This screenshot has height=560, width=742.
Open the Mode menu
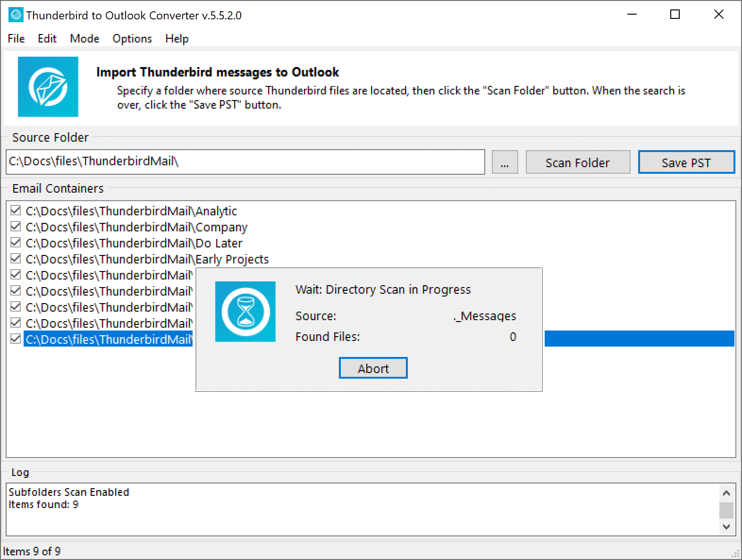(x=84, y=39)
